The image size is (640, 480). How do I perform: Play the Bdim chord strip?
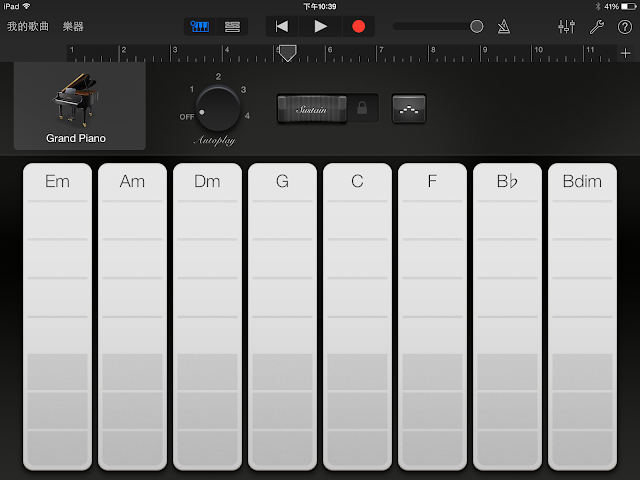click(582, 317)
